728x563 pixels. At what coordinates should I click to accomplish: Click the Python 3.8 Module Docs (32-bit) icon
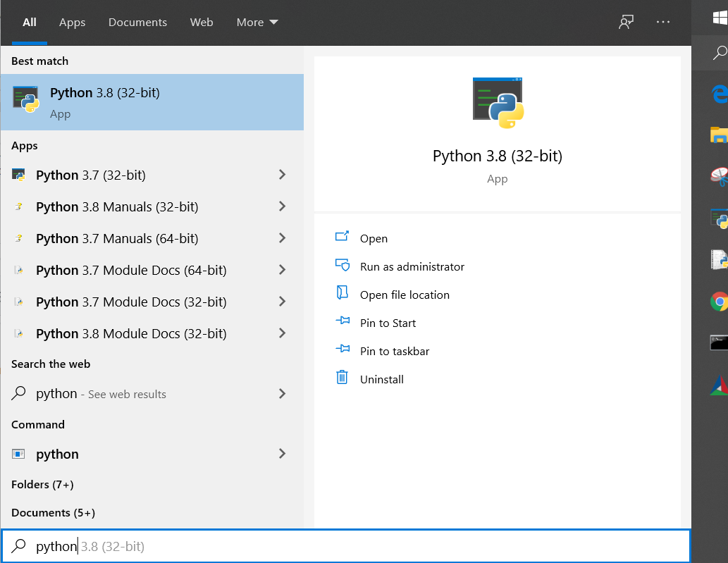click(x=18, y=333)
